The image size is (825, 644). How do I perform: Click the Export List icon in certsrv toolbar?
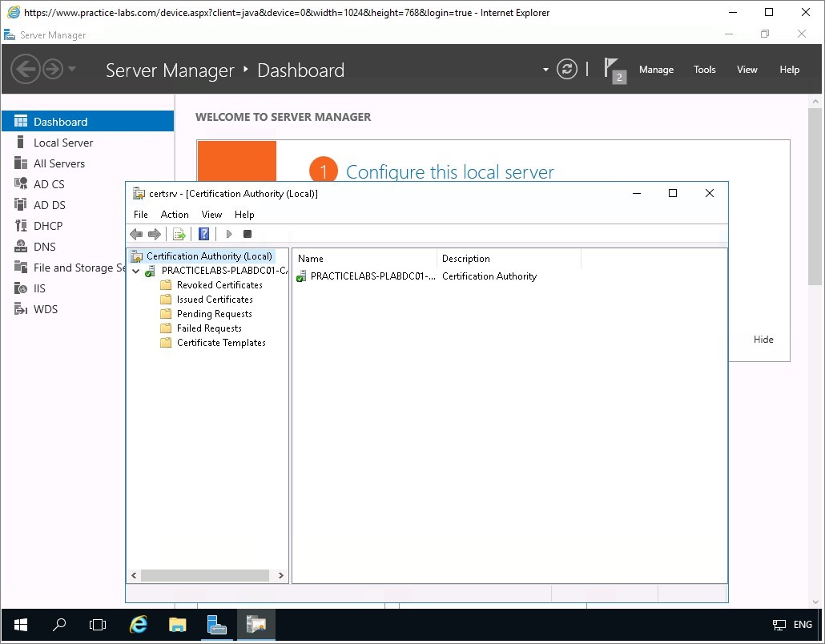pyautogui.click(x=179, y=234)
